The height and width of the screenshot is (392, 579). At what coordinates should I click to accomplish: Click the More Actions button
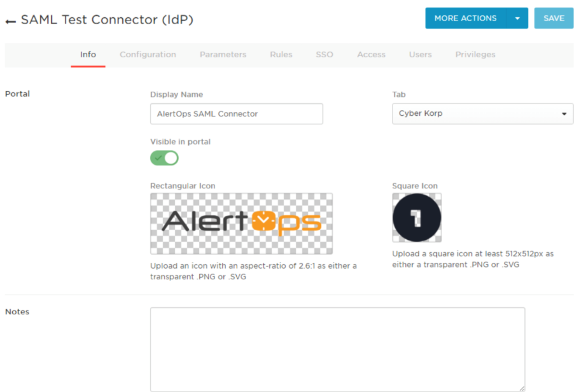[x=466, y=18]
